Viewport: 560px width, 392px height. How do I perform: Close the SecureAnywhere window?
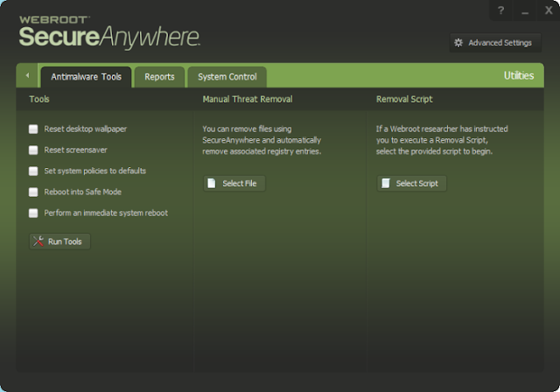coord(549,10)
